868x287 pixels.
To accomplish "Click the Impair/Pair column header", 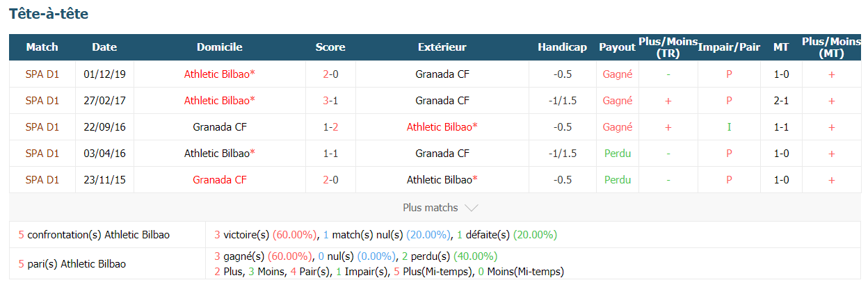I will (730, 47).
